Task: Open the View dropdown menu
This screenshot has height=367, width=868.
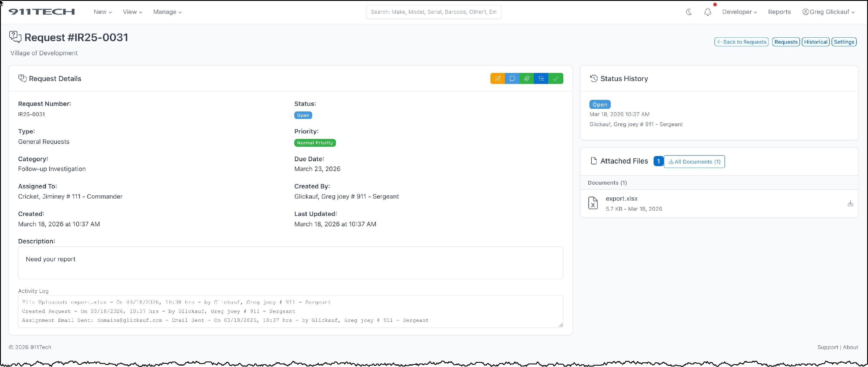Action: (x=132, y=12)
